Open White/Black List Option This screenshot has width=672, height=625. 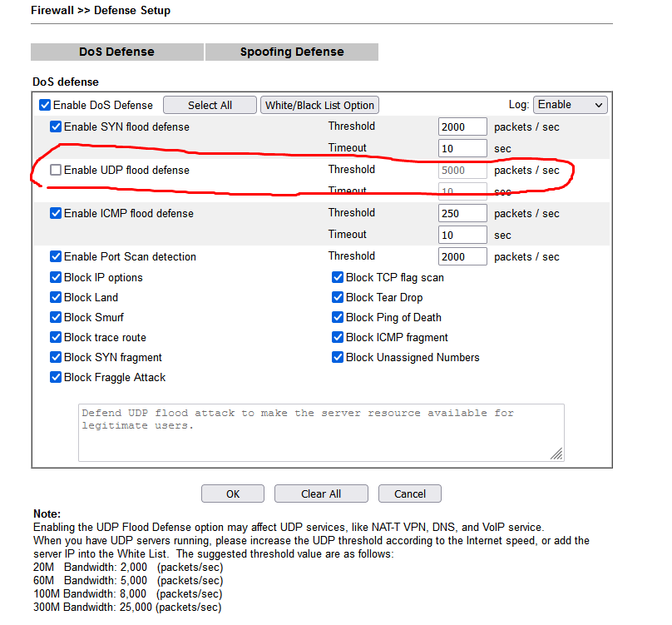[x=319, y=106]
